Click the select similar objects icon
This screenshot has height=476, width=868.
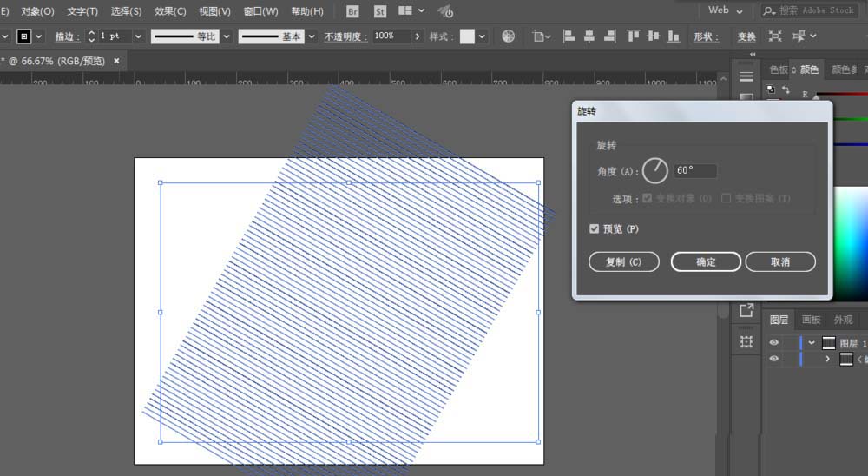799,36
